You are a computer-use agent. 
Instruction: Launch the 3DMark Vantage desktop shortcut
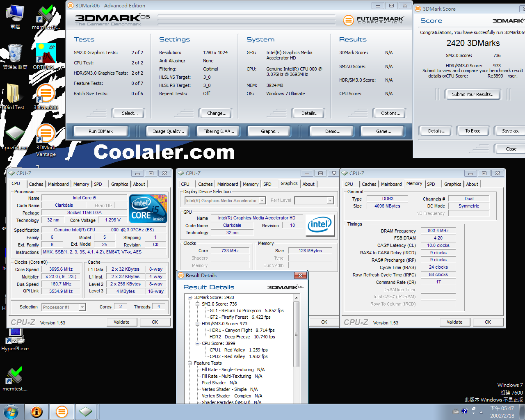coord(46,140)
